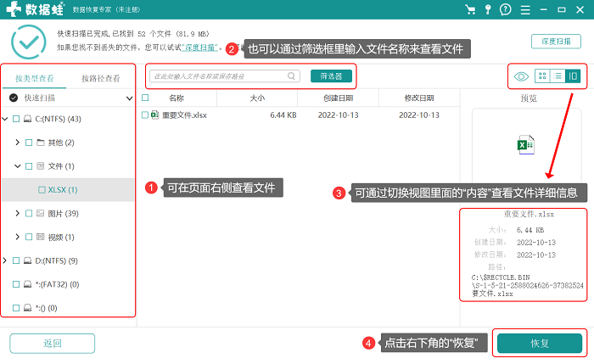Switch to thumbnail grid view
Screen dimensions: 594x364
click(542, 76)
